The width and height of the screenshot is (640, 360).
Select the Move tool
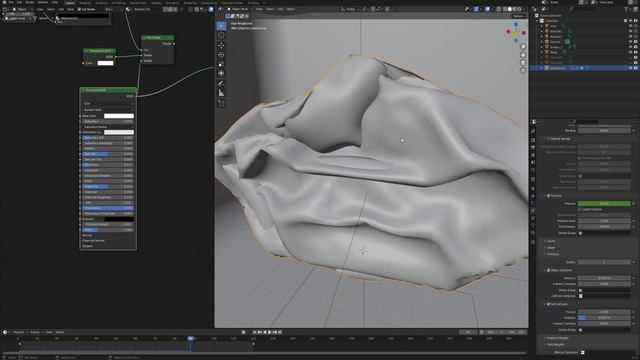(x=221, y=45)
